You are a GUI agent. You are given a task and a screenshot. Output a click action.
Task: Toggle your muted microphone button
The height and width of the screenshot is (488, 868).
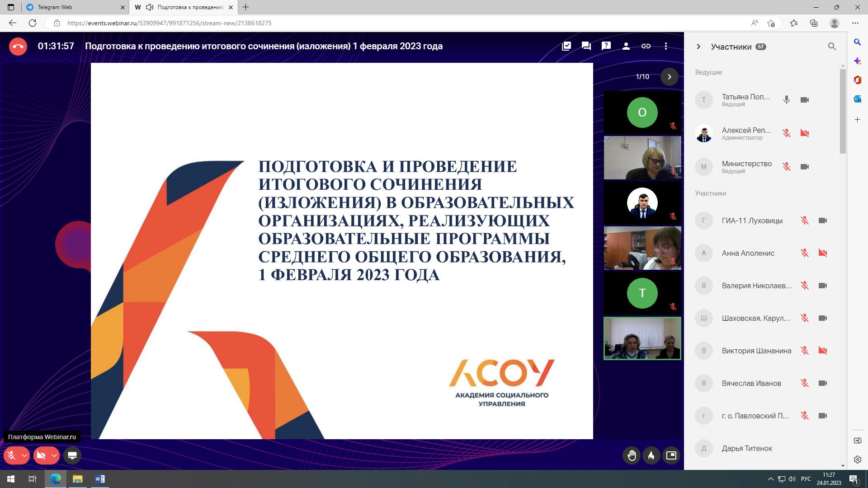click(x=12, y=455)
